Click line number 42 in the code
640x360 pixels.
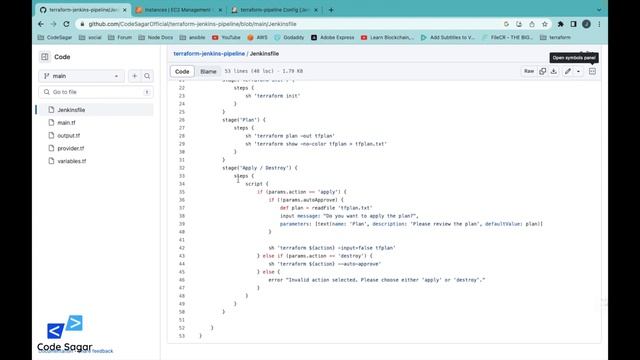pyautogui.click(x=182, y=248)
